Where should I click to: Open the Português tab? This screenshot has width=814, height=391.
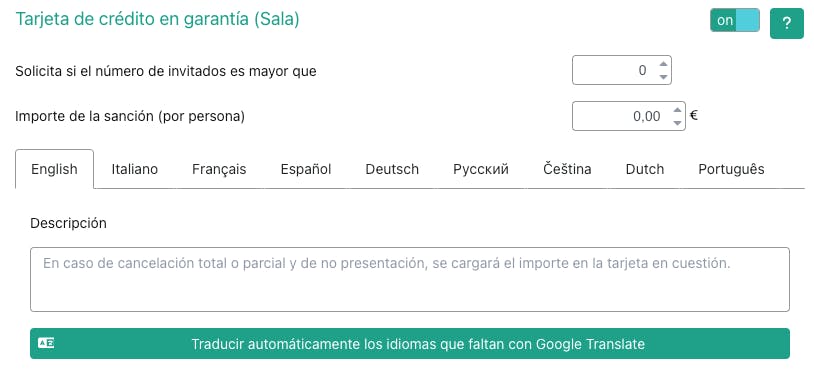point(731,169)
